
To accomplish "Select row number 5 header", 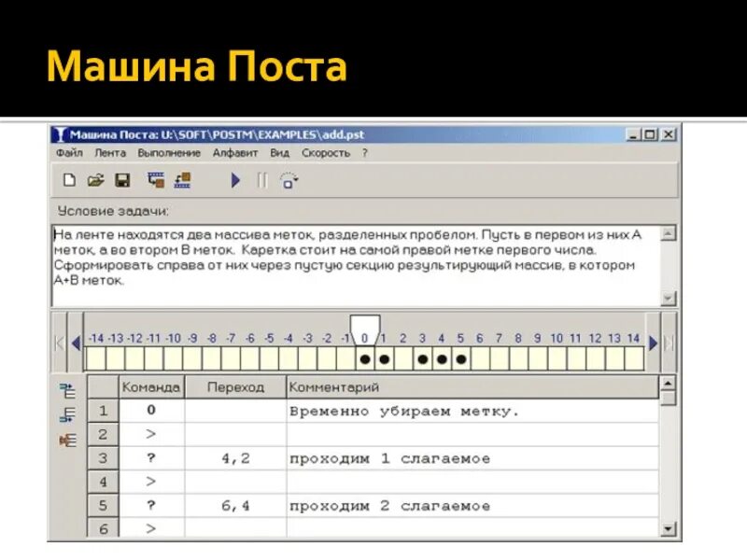I will pyautogui.click(x=103, y=505).
